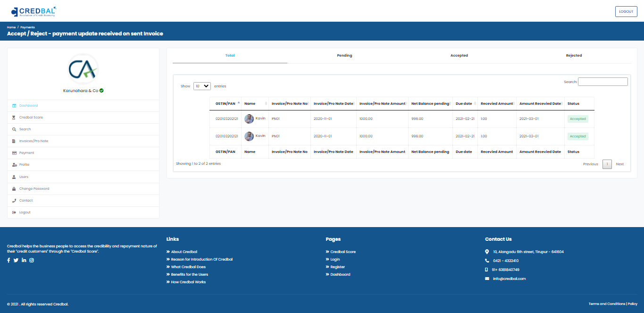Click the Credbal logo in the header

click(34, 11)
